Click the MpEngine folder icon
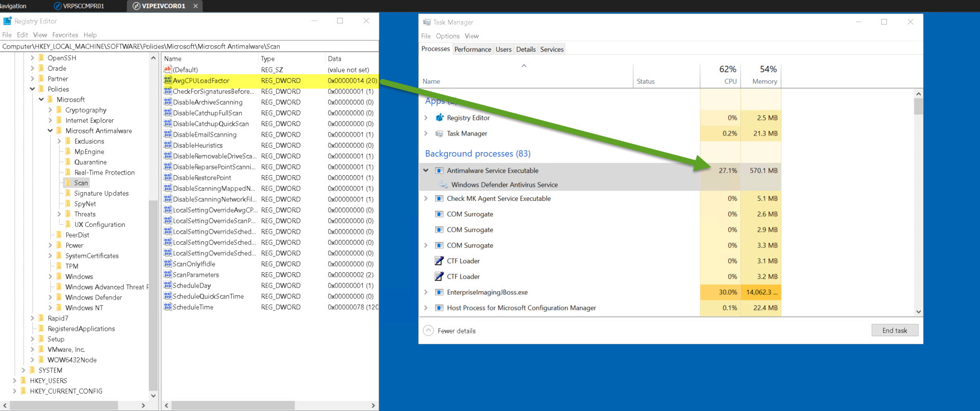This screenshot has height=411, width=980. (x=68, y=152)
